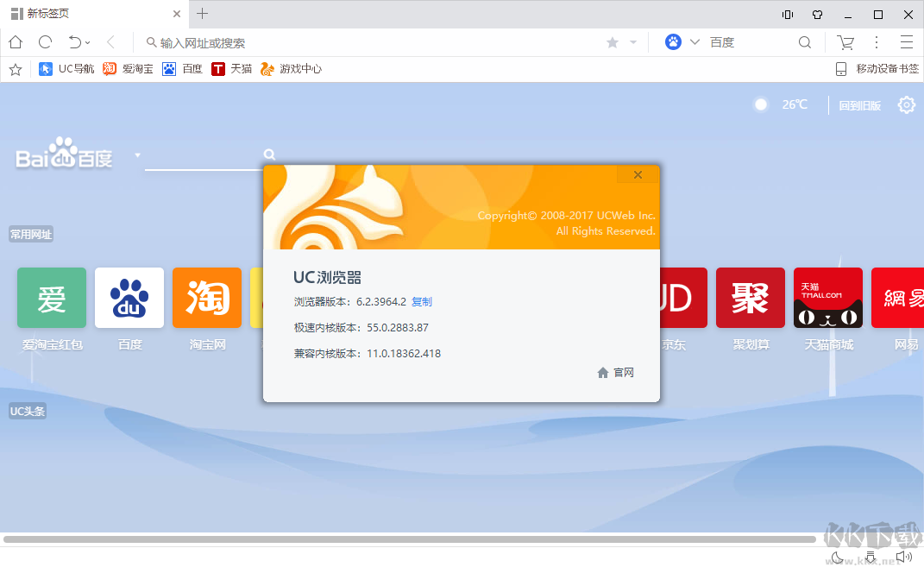Visit 官网 from the about dialog

pos(623,372)
